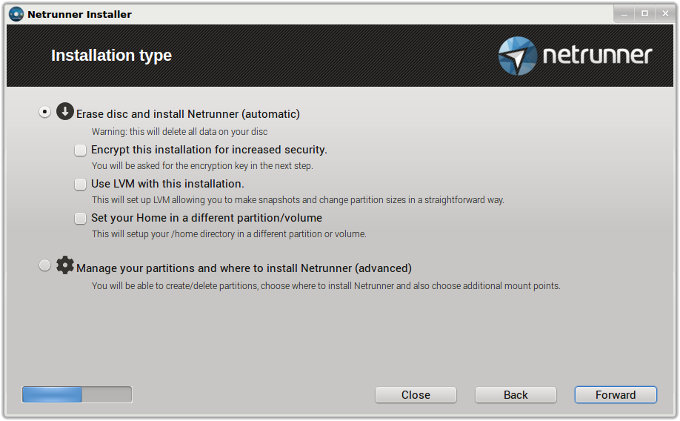680x421 pixels.
Task: Click the gear icon beside Manage your partitions
Action: 65,265
